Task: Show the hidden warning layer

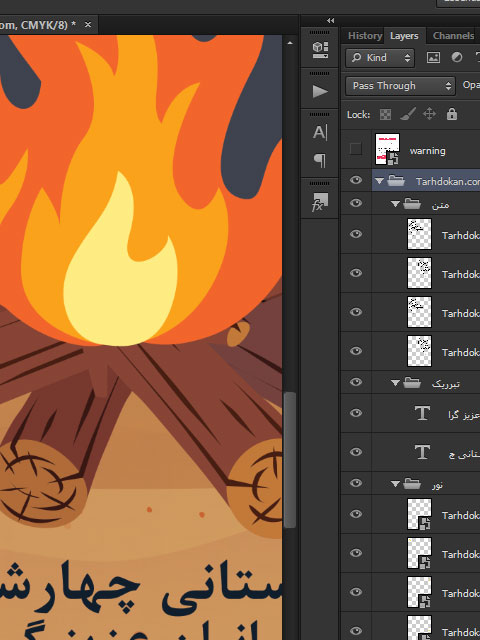Action: (356, 149)
